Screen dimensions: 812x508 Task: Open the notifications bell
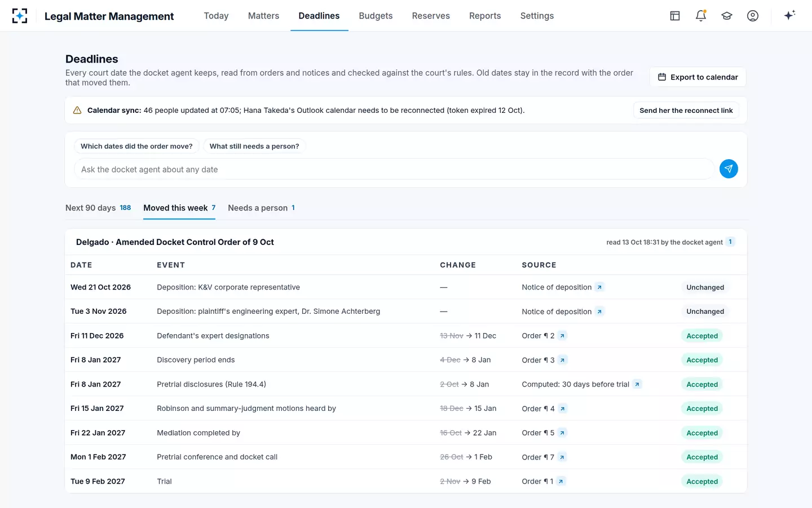click(701, 16)
